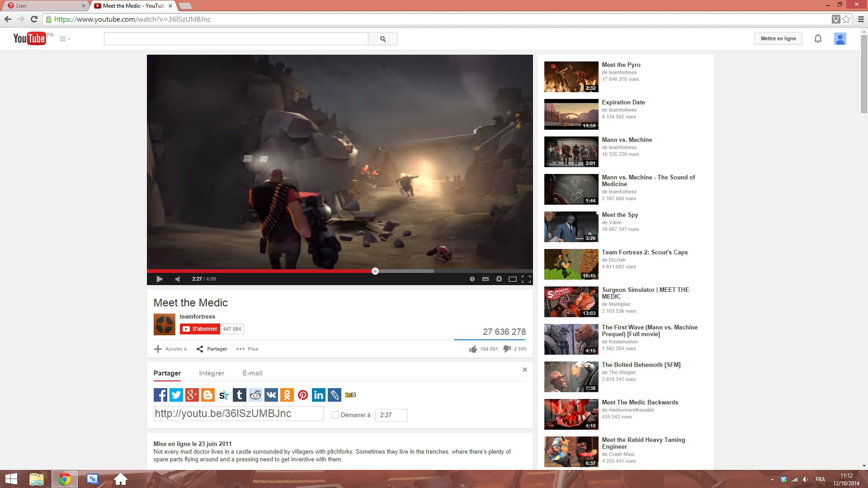Open the Windows Start button

(11, 479)
